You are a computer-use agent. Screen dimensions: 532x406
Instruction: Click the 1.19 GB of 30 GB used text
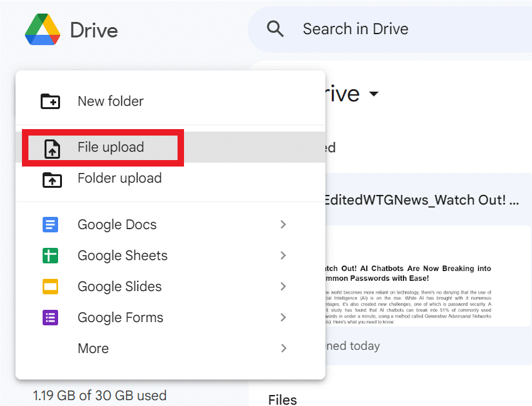click(99, 396)
